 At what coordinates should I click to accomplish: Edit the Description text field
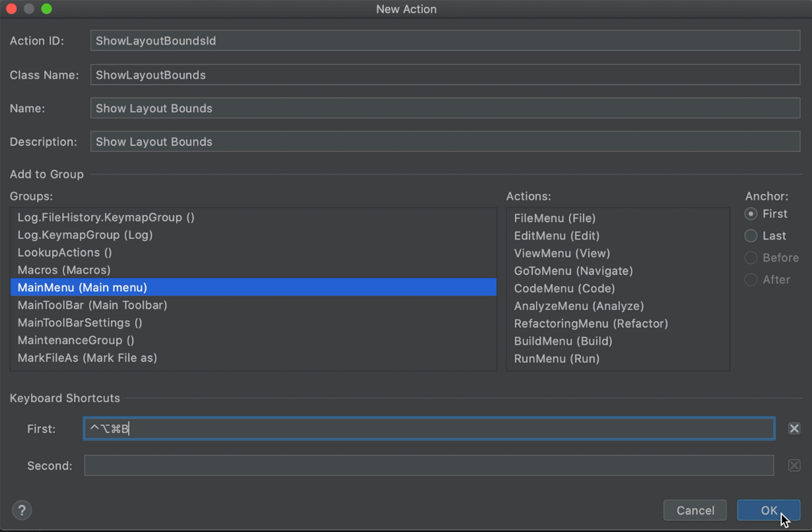click(x=445, y=141)
